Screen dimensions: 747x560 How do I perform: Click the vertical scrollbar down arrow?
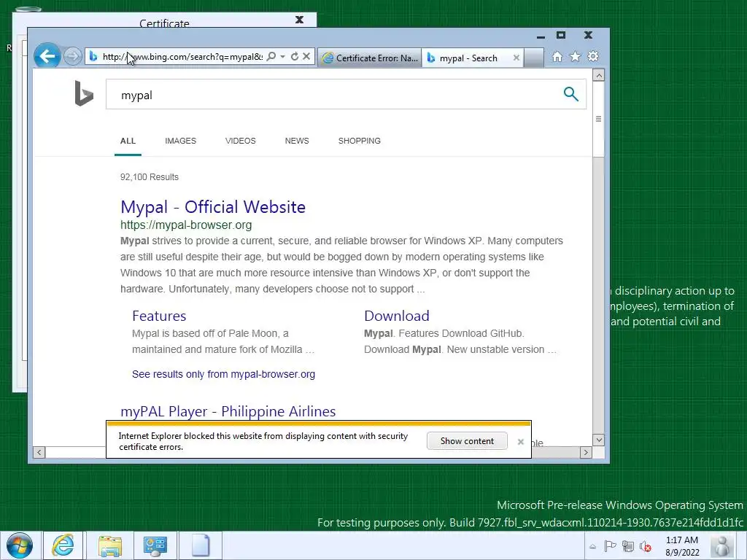point(599,440)
